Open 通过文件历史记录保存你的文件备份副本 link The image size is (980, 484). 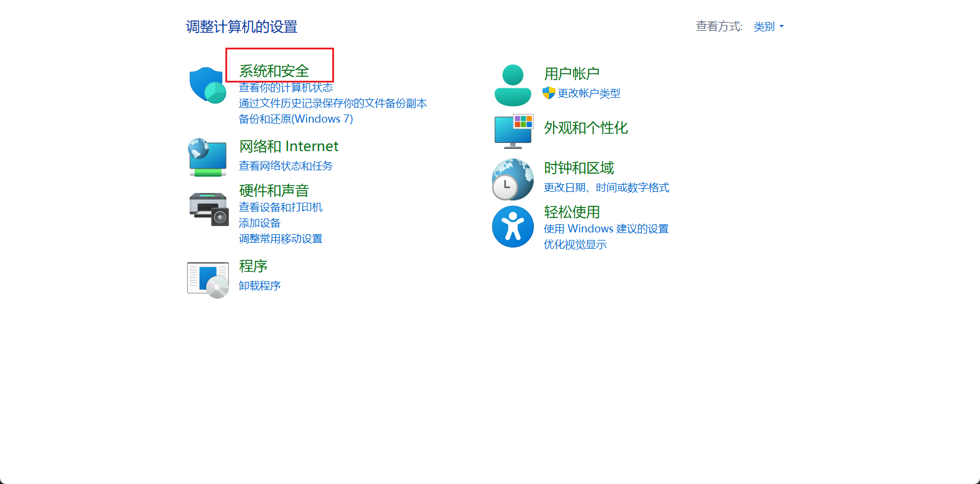pyautogui.click(x=333, y=103)
